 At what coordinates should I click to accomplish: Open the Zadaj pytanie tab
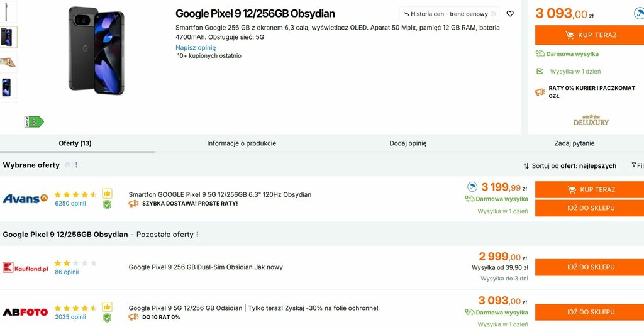point(574,143)
